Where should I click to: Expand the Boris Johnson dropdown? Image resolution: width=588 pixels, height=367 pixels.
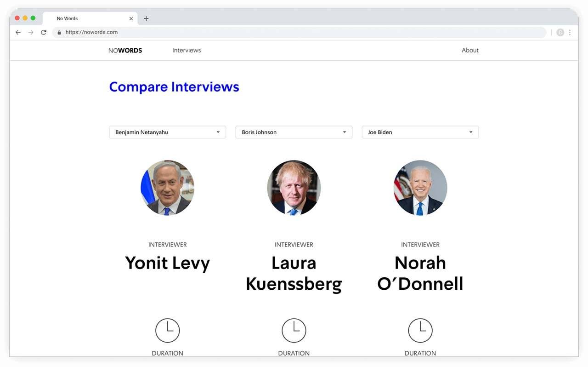click(x=294, y=132)
